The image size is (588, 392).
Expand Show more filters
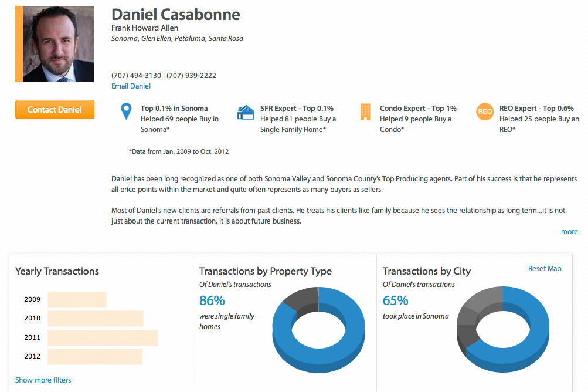[43, 380]
